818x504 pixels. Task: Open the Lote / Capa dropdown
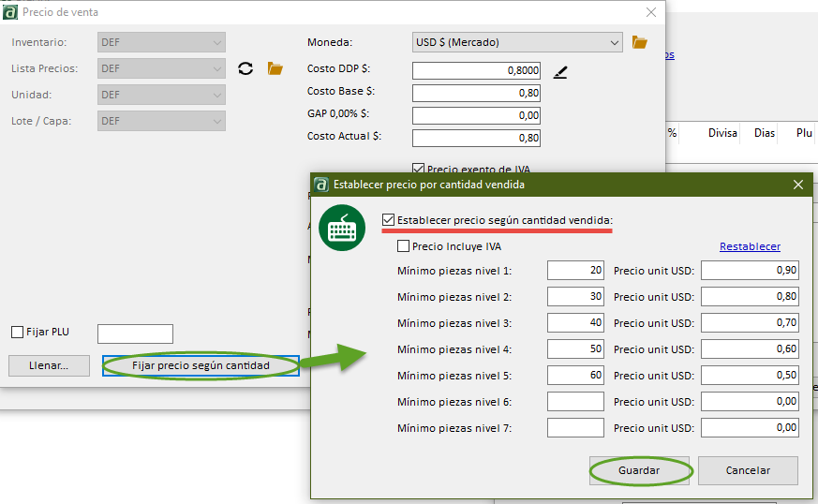[x=217, y=121]
